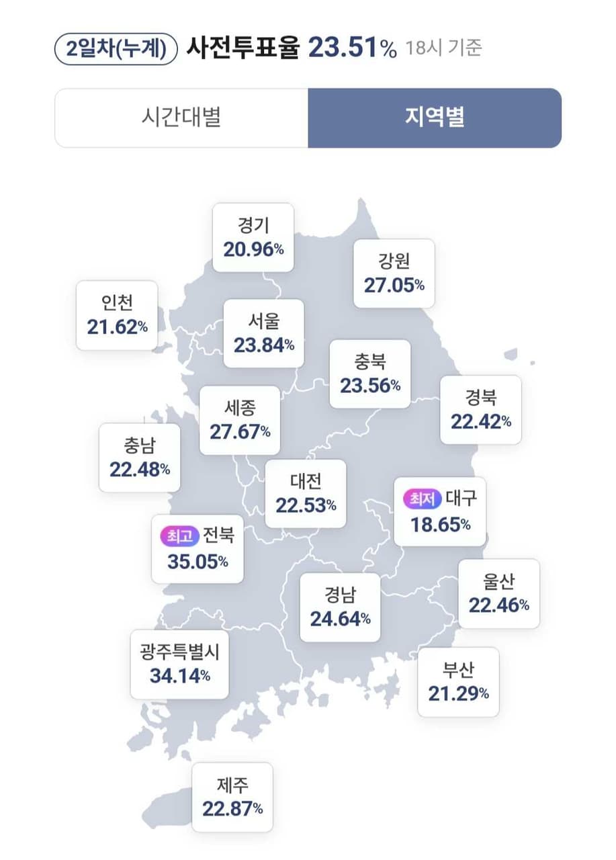Select the 지역별 tab
Viewport: 616px width, 860px height.
click(x=435, y=118)
